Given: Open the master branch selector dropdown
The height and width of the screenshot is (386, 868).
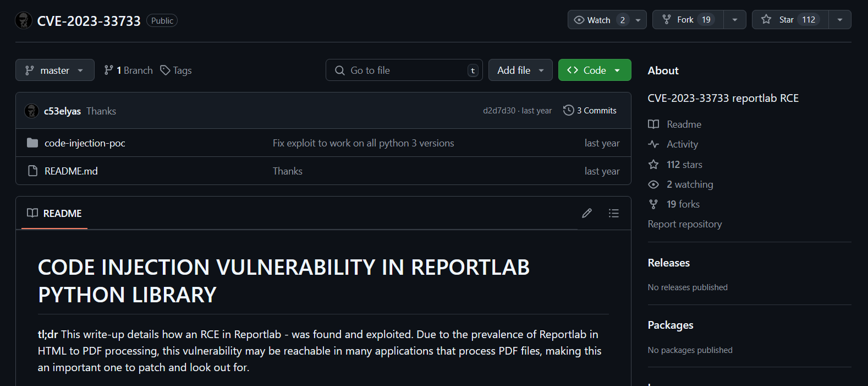Looking at the screenshot, I should 55,70.
